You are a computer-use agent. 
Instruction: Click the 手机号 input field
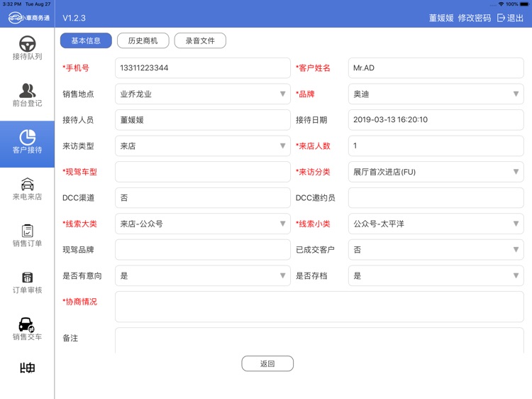tap(203, 68)
